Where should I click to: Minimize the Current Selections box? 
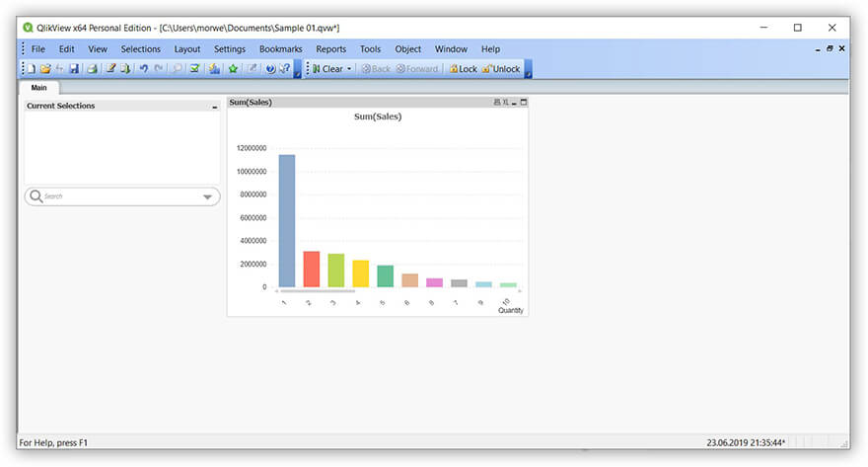click(x=215, y=107)
